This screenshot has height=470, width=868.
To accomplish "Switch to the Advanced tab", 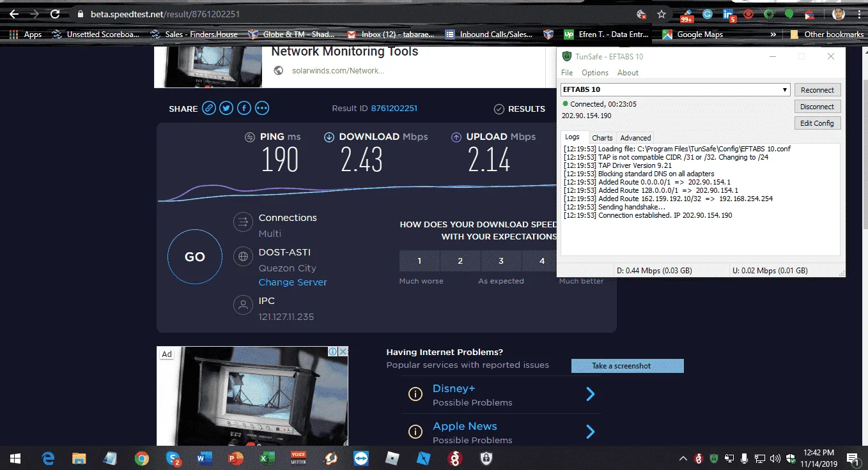I will pyautogui.click(x=635, y=138).
